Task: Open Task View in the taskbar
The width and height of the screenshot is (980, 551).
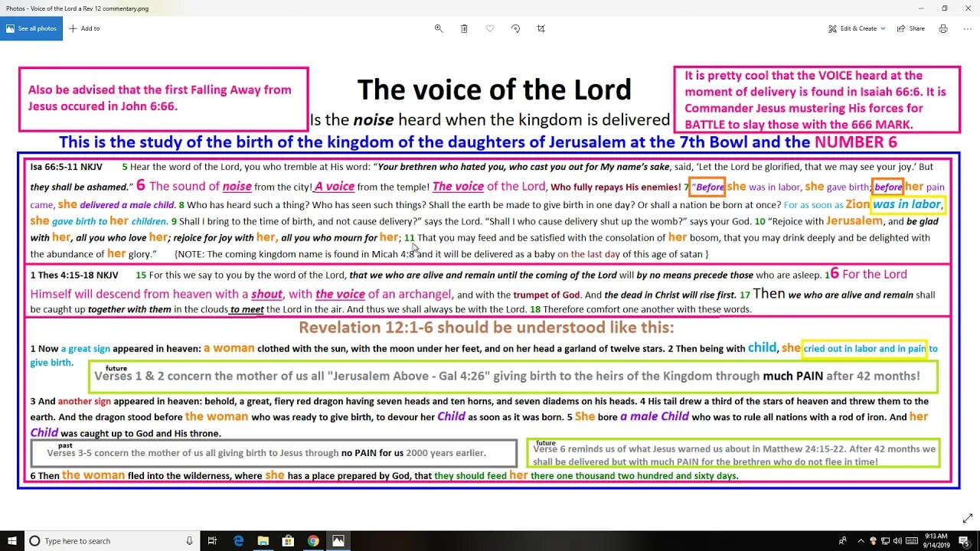Action: [213, 541]
